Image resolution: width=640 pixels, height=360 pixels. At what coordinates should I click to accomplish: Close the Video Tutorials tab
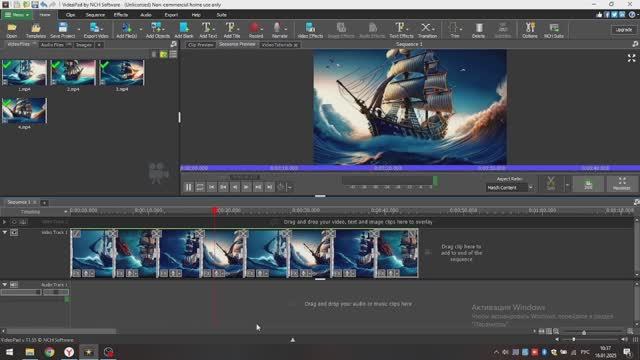(x=296, y=45)
